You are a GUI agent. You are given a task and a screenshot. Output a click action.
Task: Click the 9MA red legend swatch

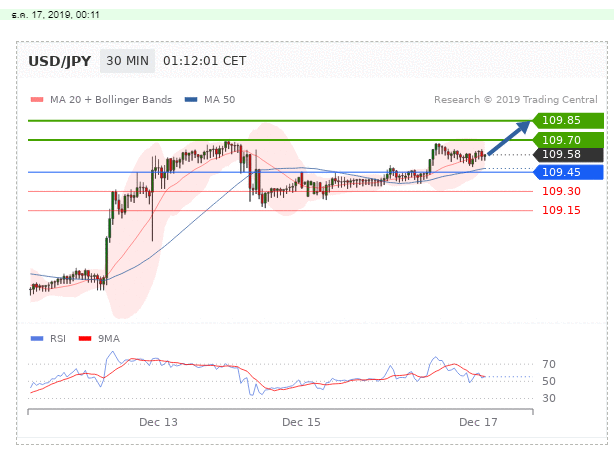point(85,338)
